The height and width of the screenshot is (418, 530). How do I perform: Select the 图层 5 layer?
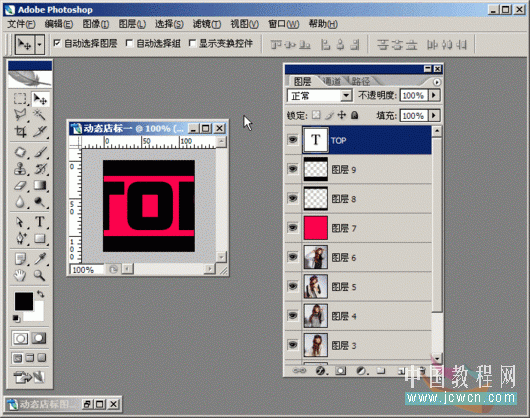[x=367, y=287]
